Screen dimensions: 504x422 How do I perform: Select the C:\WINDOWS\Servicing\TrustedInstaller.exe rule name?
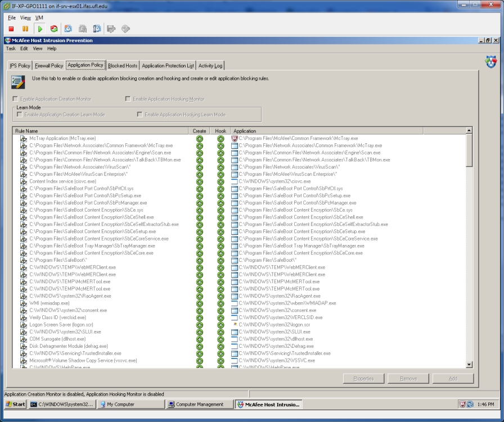[x=75, y=353]
